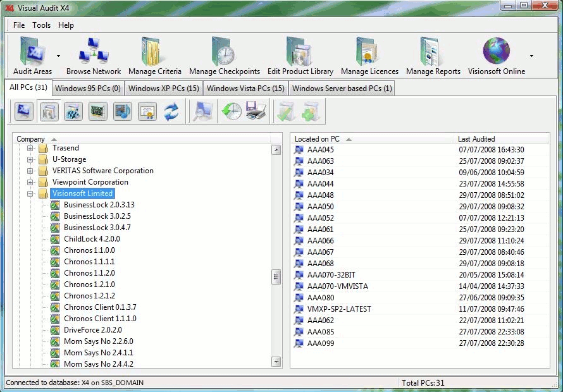Open the Help menu
This screenshot has height=392, width=563.
point(66,25)
